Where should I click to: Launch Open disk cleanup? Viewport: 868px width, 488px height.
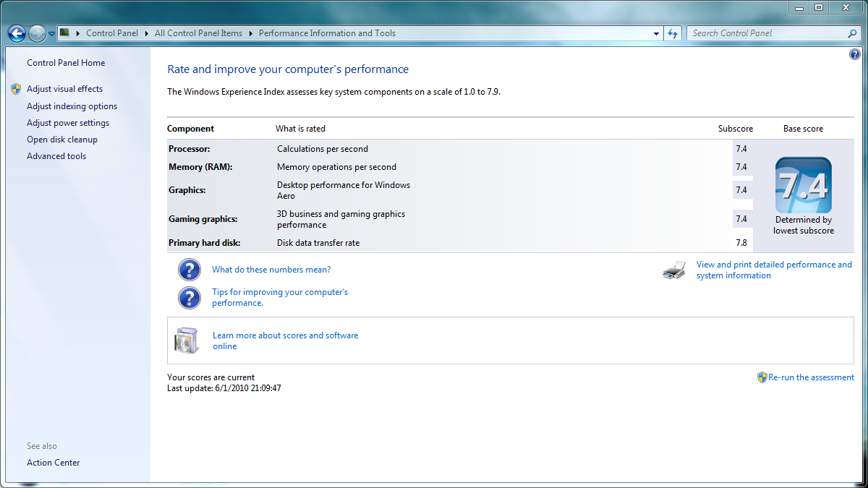tap(62, 140)
